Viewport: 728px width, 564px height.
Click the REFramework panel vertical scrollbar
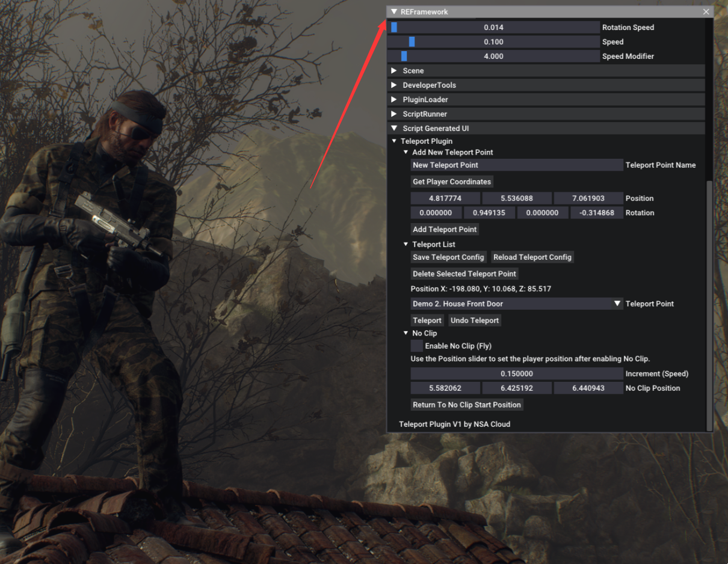709,305
